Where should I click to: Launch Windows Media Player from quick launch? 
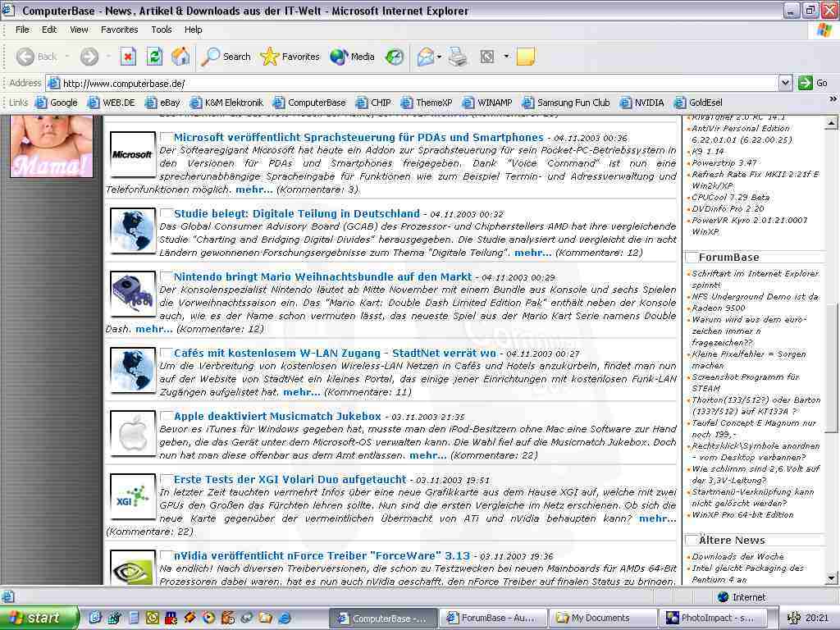208,618
